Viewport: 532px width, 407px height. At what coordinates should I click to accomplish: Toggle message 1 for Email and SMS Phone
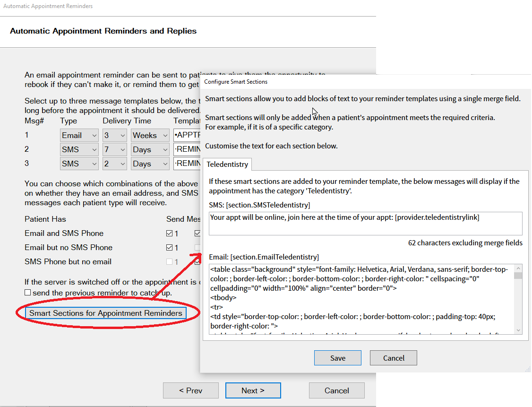[170, 234]
